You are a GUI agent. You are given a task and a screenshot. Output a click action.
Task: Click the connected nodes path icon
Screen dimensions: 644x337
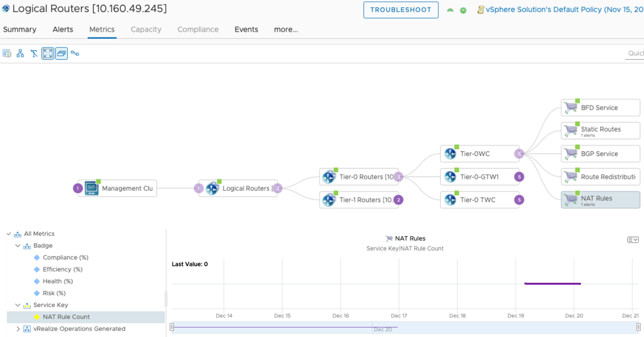pyautogui.click(x=75, y=53)
